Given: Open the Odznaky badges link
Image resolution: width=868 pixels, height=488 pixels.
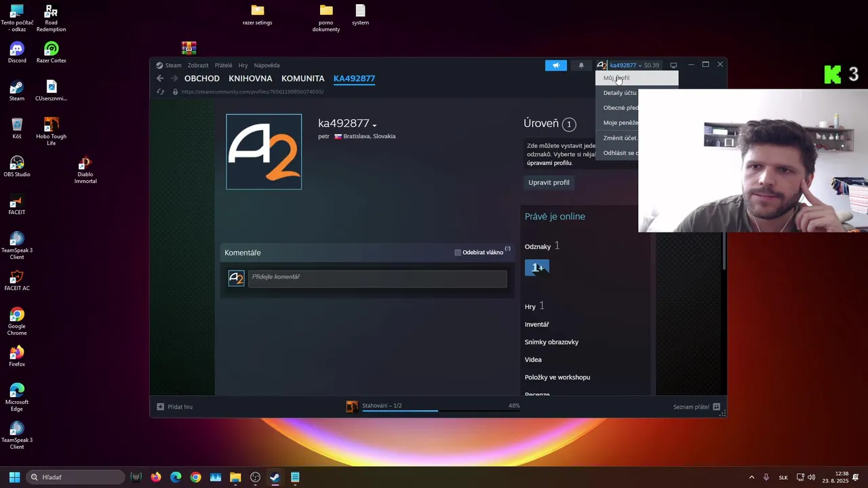Looking at the screenshot, I should 537,247.
